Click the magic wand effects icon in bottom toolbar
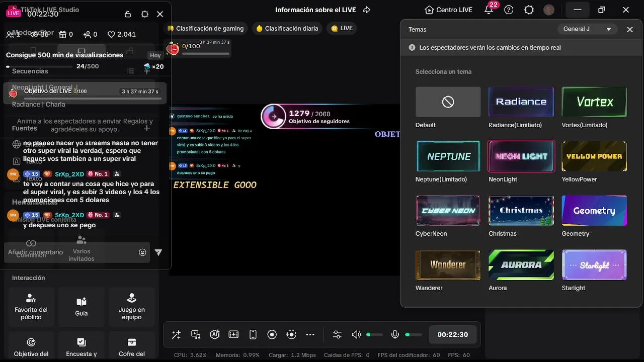 click(x=176, y=334)
